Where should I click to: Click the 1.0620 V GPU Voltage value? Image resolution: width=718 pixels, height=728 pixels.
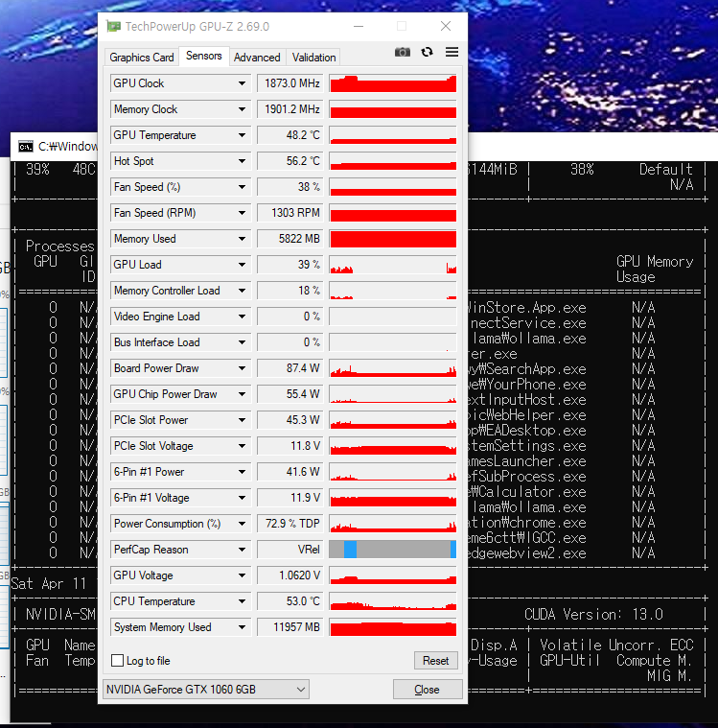pyautogui.click(x=290, y=575)
